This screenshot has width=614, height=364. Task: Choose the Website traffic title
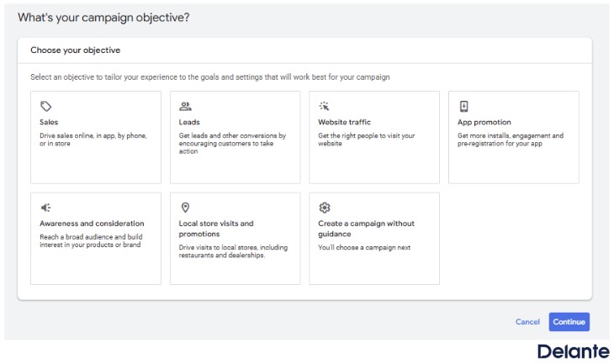coord(344,122)
